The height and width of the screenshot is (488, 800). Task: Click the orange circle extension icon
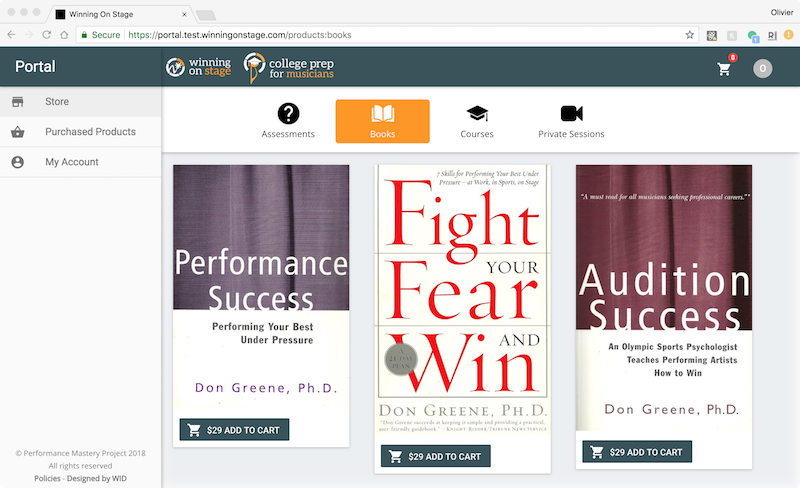pyautogui.click(x=789, y=35)
